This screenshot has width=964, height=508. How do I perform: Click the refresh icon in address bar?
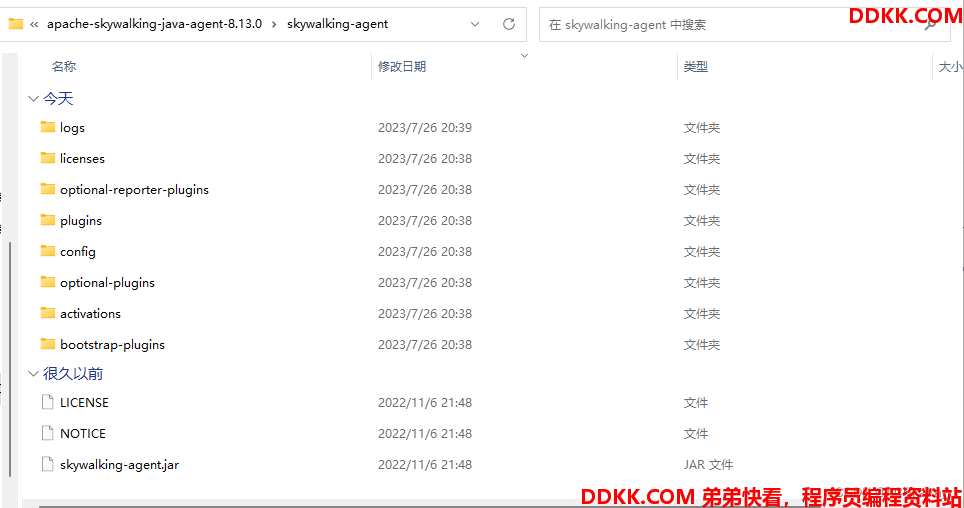509,24
